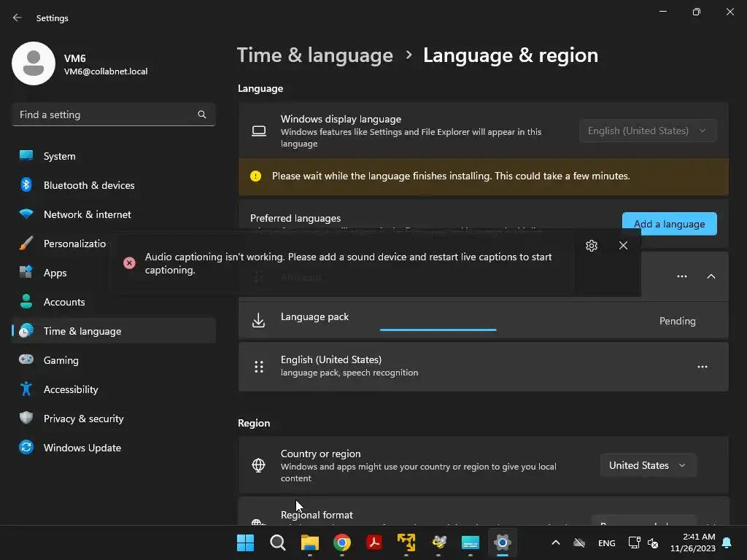Screen dimensions: 747x560
Task: Open Bluetooth & devices settings
Action: 114,185
